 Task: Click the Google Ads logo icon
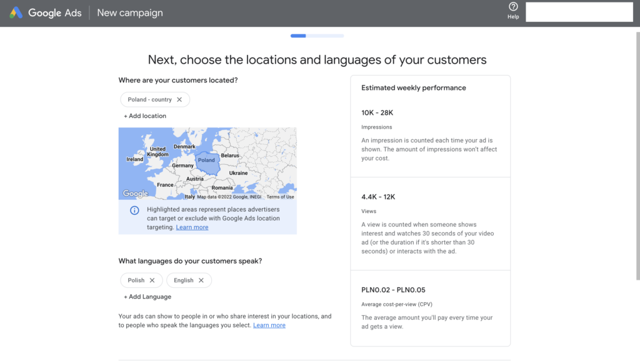tap(16, 12)
